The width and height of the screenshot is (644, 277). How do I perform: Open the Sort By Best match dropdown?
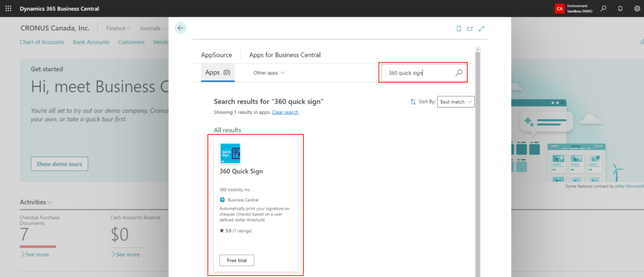456,101
